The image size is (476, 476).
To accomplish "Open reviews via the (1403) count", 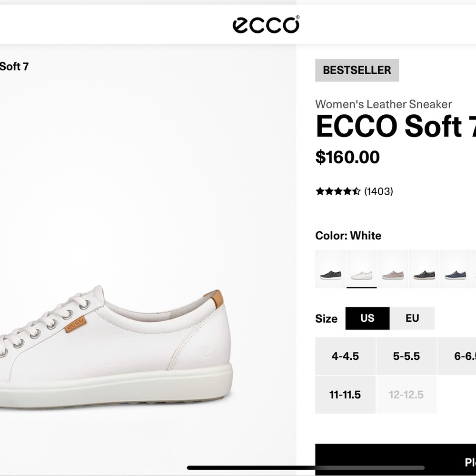I will (377, 191).
